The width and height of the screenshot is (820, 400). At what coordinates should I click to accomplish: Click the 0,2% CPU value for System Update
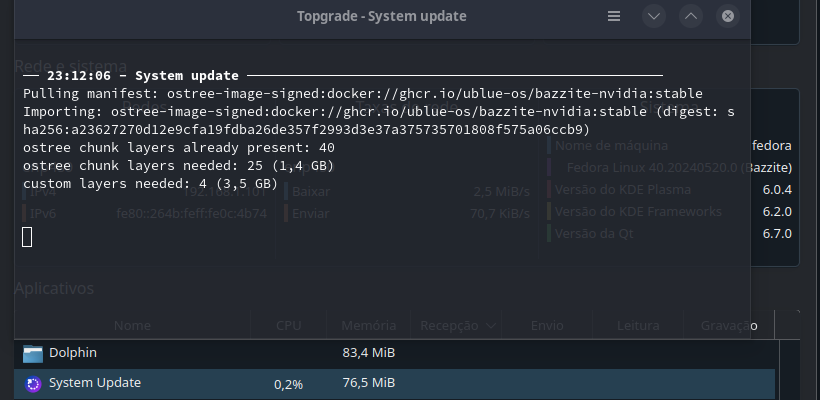[x=289, y=384]
